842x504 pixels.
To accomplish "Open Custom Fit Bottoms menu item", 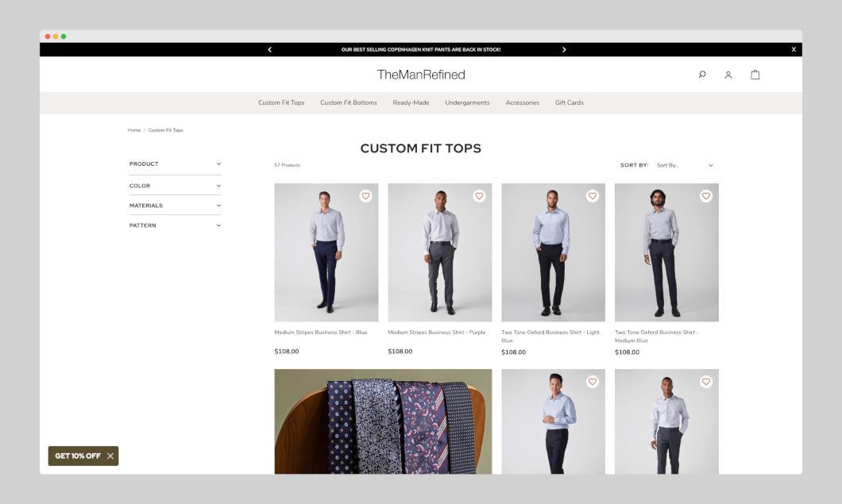I will coord(348,102).
